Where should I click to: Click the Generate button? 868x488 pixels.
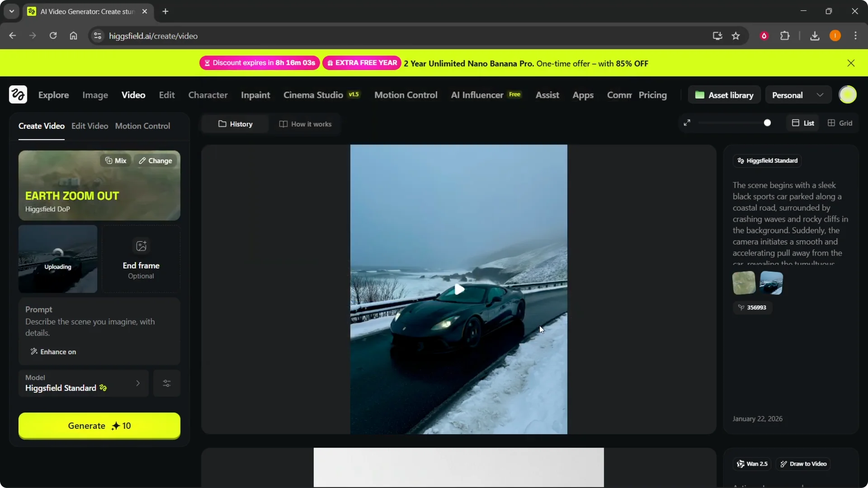coord(99,425)
